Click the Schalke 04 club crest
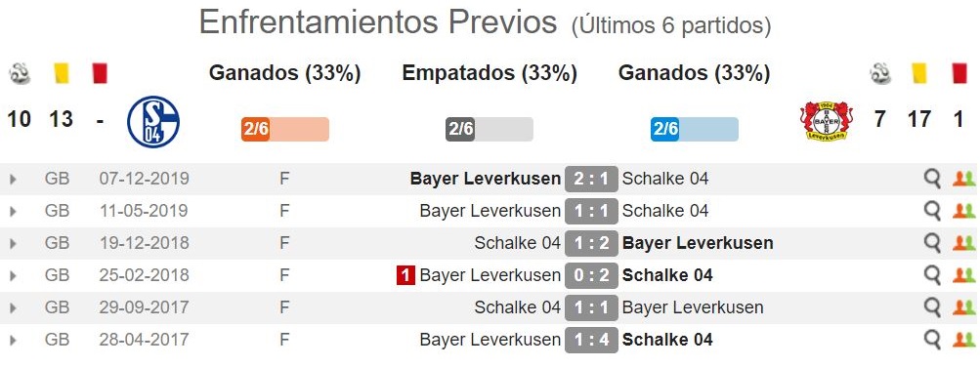This screenshot has height=367, width=980. [153, 121]
